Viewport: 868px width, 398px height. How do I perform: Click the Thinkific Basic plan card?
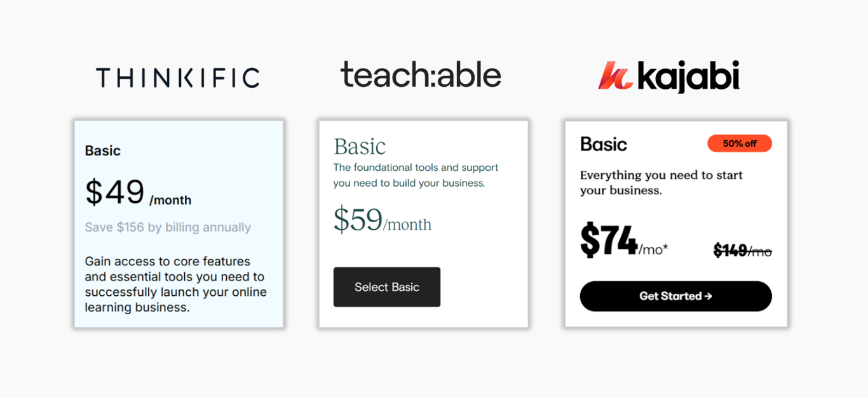[179, 224]
